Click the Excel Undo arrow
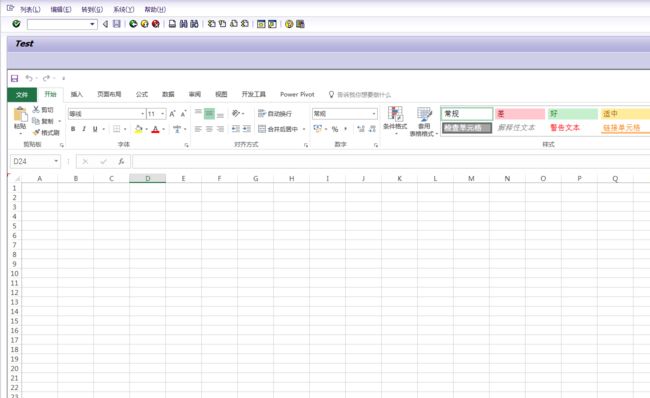This screenshot has width=650, height=398. [x=29, y=78]
